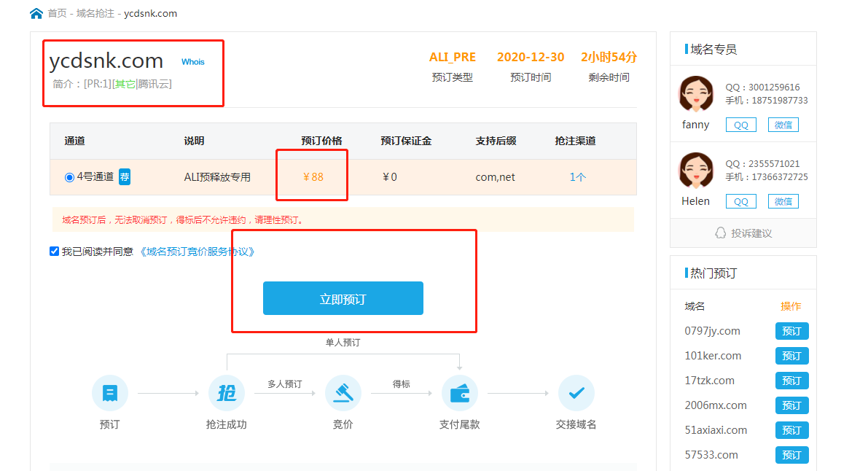Screen dimensions: 868x471
Task: Contact fanny via QQ button
Action: (740, 125)
